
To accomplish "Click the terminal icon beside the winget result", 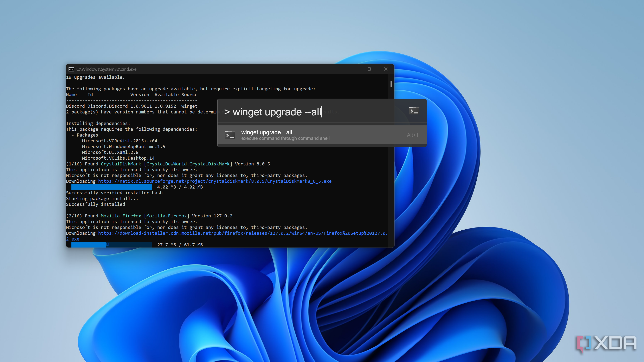I will [x=230, y=135].
